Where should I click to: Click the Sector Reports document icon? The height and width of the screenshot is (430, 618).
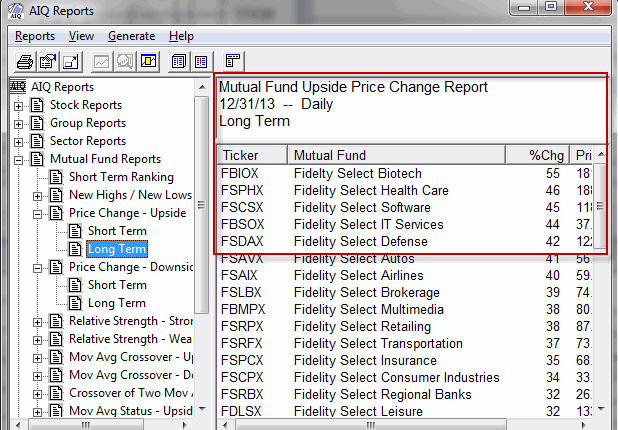(37, 141)
